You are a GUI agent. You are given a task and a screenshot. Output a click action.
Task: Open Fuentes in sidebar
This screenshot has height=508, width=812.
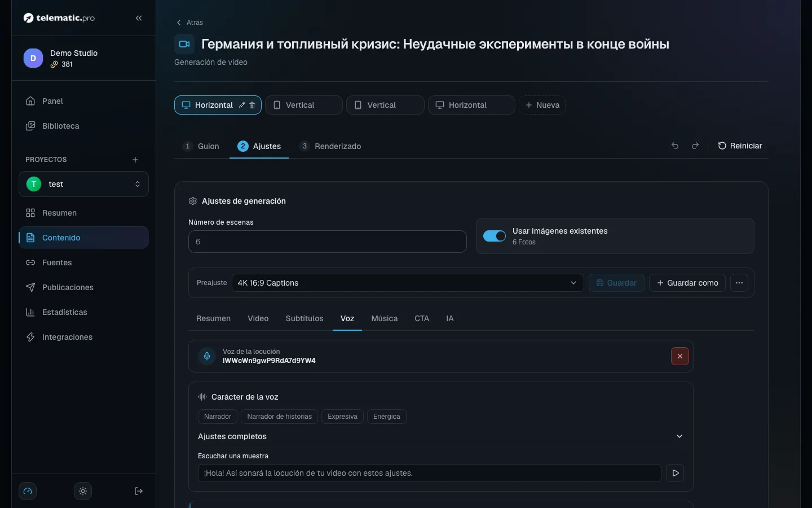click(x=83, y=262)
